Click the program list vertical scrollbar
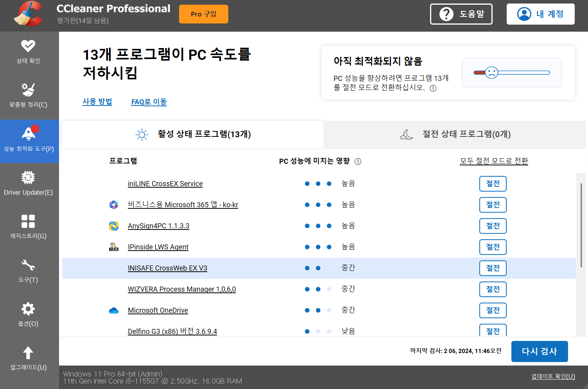Image resolution: width=588 pixels, height=389 pixels. coord(581,226)
